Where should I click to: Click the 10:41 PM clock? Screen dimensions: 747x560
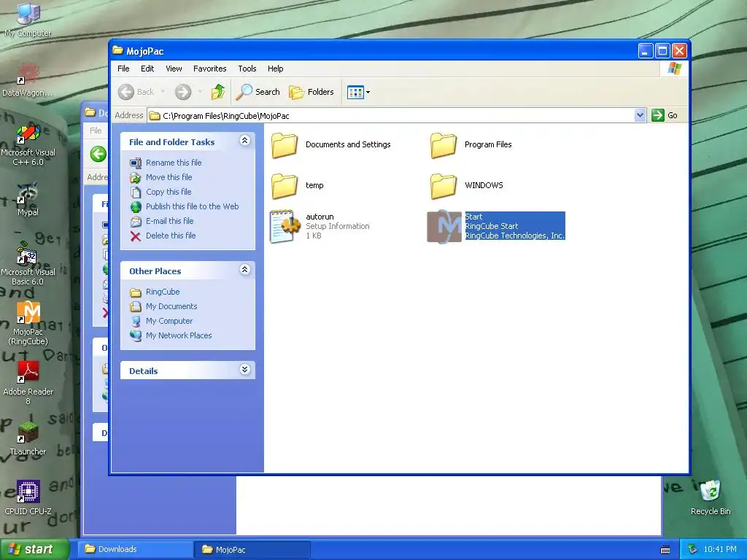(720, 550)
